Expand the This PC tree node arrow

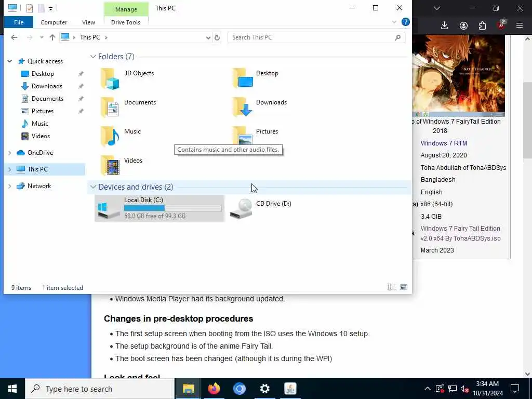point(10,169)
